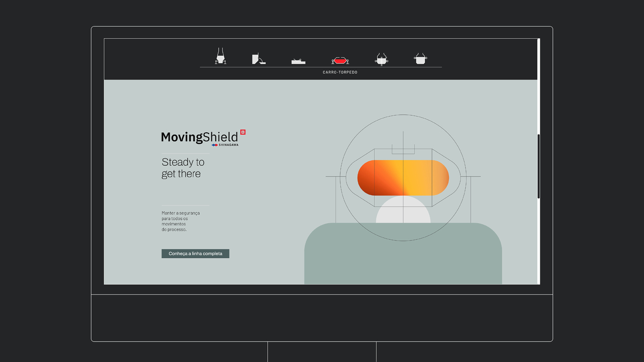Click the ladle with center lance icon
Image resolution: width=644 pixels, height=362 pixels.
point(381,59)
